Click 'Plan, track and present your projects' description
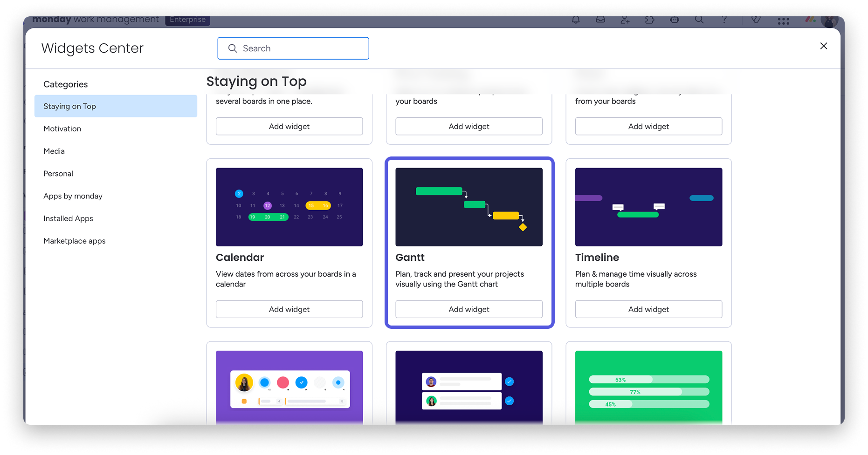The height and width of the screenshot is (455, 868). (460, 279)
